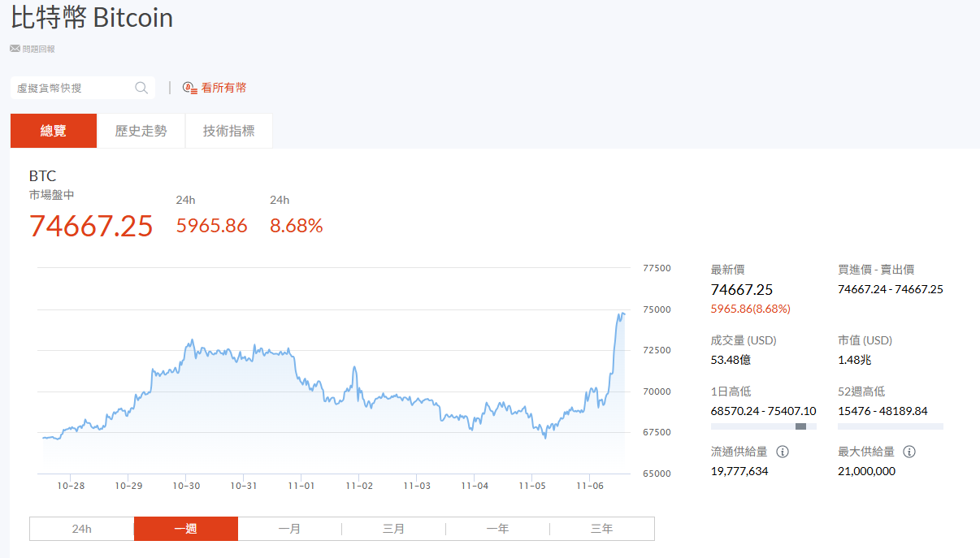Click the 11-01 date label on chart axis
This screenshot has width=980, height=558.
click(301, 486)
